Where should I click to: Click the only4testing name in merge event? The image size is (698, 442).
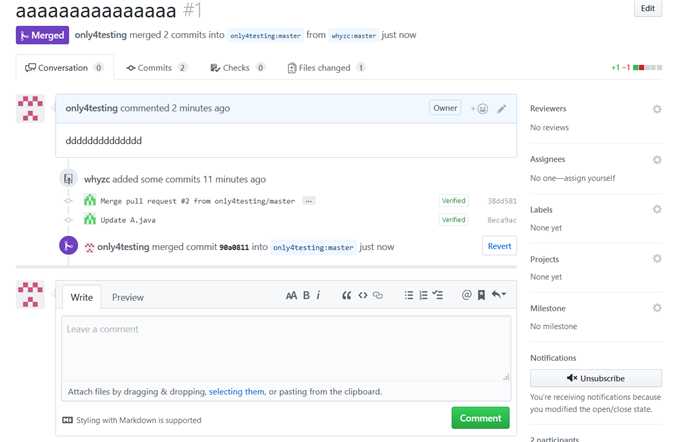123,247
